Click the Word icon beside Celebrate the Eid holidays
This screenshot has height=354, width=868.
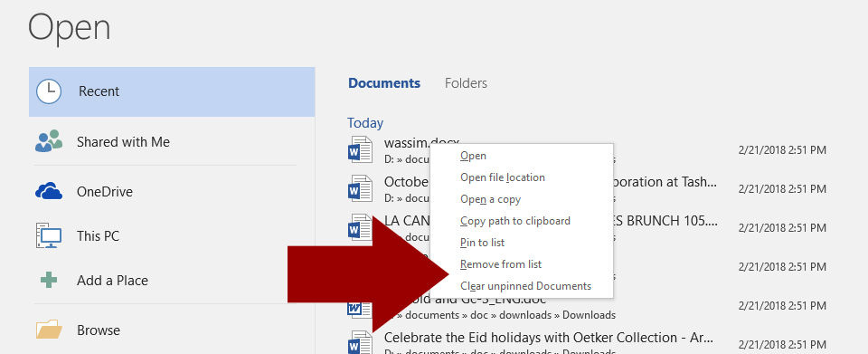[x=361, y=342]
